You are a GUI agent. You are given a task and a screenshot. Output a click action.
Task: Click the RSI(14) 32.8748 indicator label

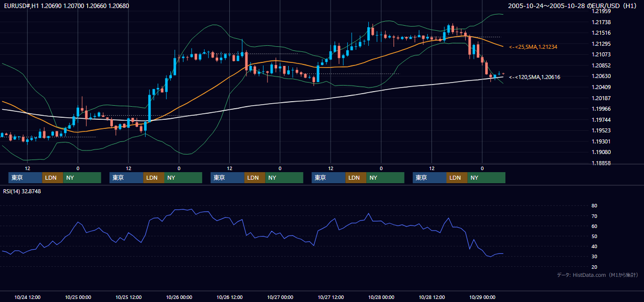tap(22, 191)
